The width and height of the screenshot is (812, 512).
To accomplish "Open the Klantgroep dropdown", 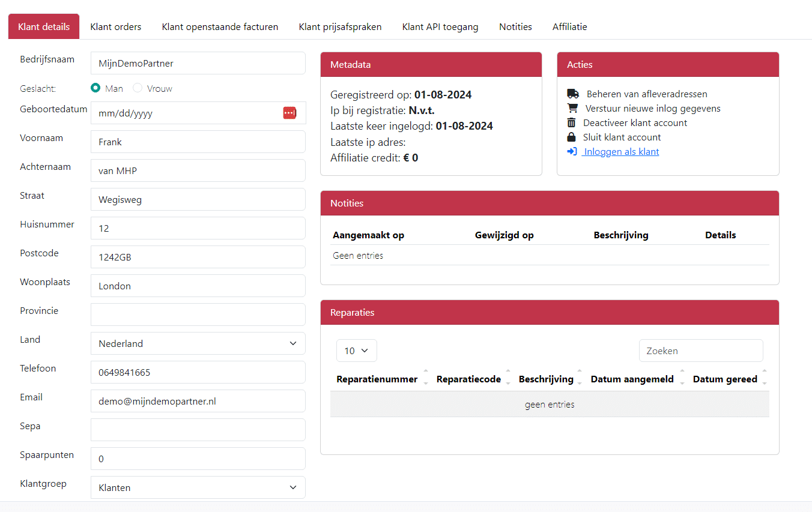I will 198,487.
